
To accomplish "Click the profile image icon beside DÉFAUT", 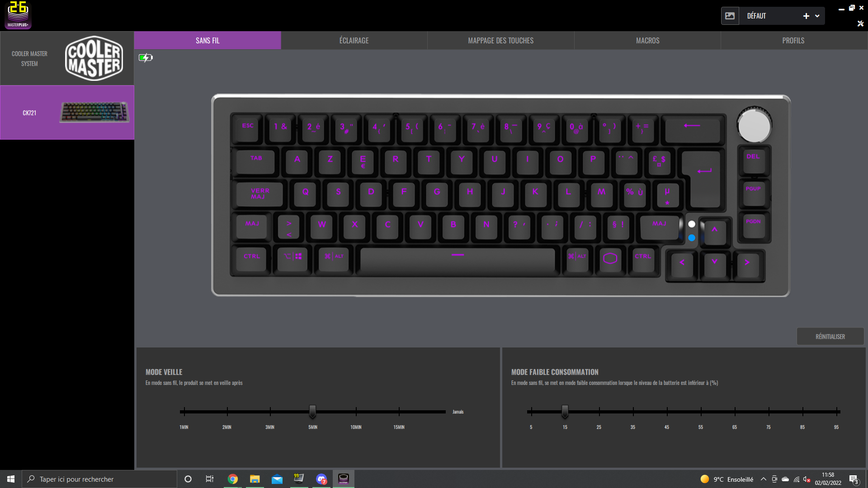I will (x=730, y=16).
